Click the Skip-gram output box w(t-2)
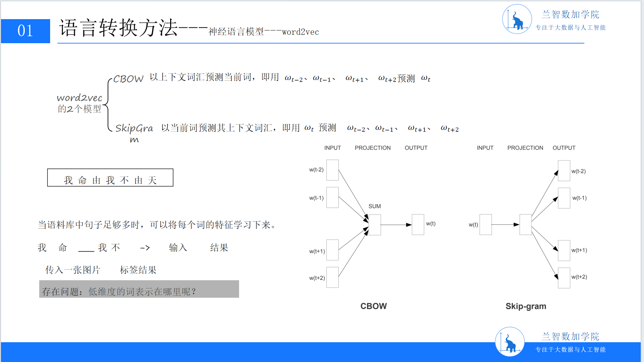 (x=564, y=171)
